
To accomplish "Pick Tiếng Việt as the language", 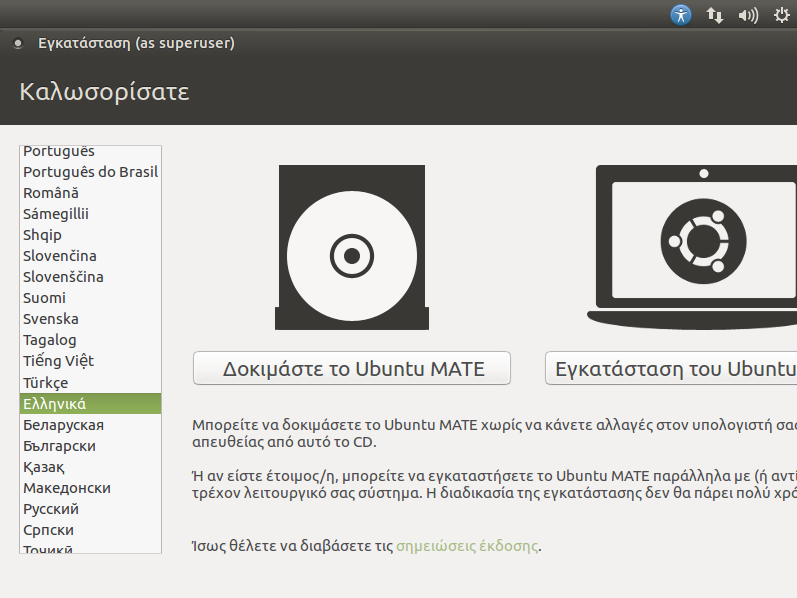I will coord(58,361).
